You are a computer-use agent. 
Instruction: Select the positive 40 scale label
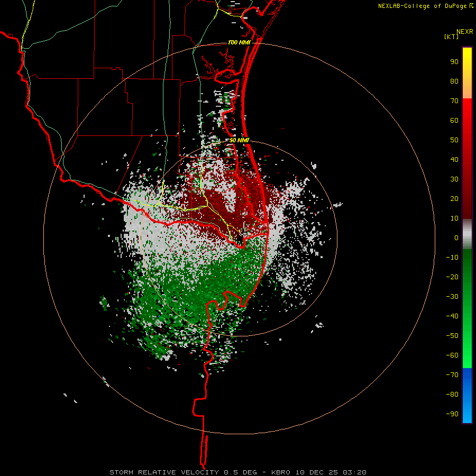[454, 159]
